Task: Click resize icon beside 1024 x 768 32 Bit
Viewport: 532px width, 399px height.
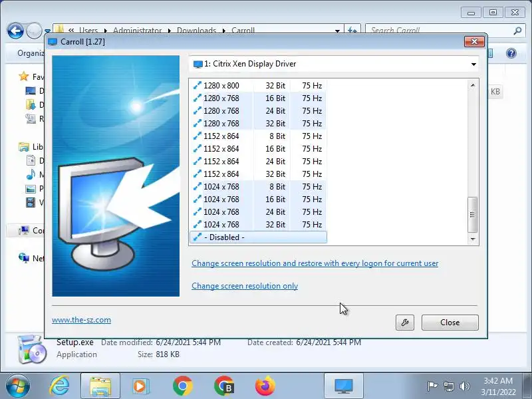Action: tap(197, 225)
